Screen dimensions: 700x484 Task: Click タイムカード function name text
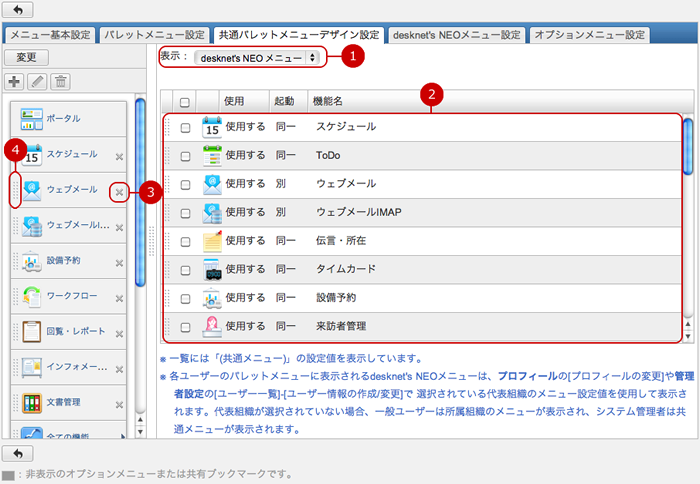346,269
